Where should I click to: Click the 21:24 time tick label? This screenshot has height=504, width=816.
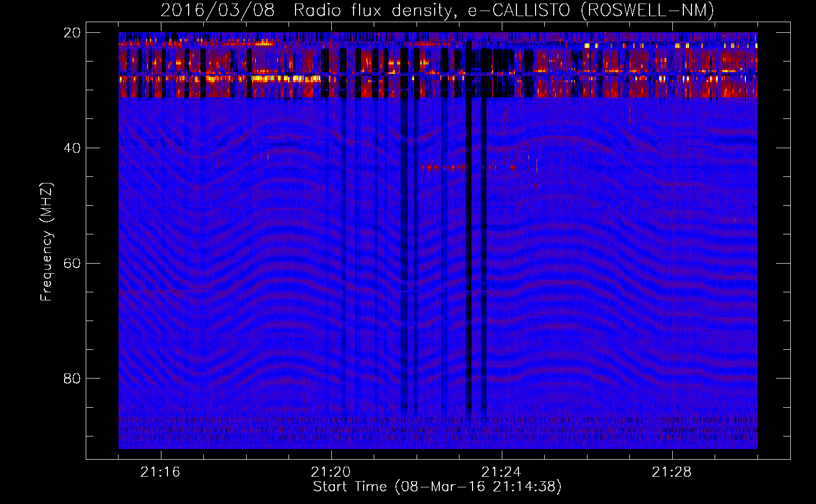[501, 472]
